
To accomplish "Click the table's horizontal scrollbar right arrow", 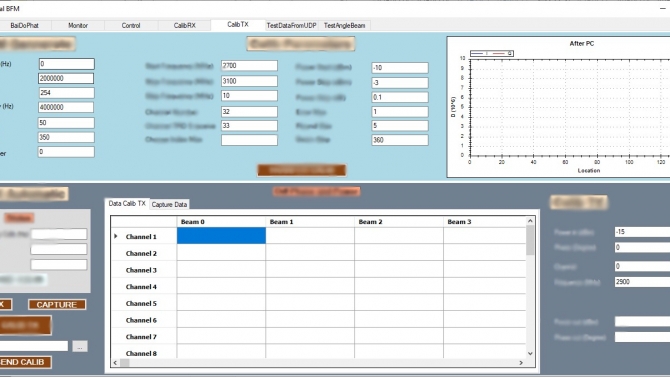I will [x=521, y=362].
